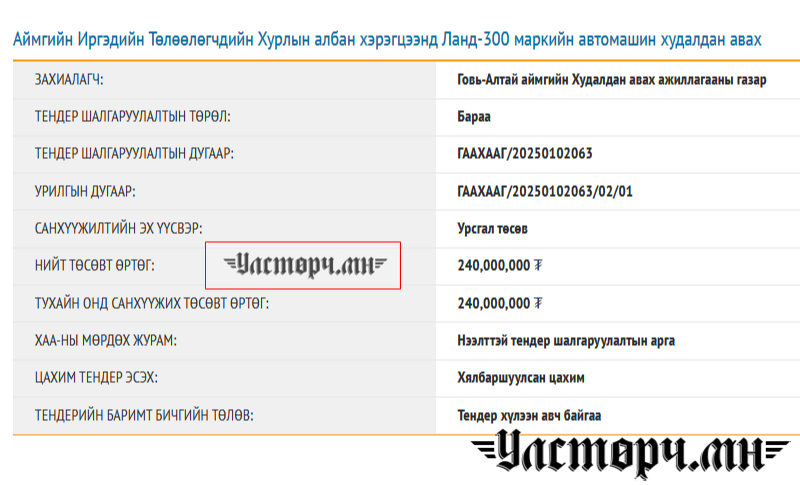
Task: Click the ТЕНДЕР ШАЛГАРУУЛАЛТЫН ДУГААР label
Action: (x=134, y=154)
